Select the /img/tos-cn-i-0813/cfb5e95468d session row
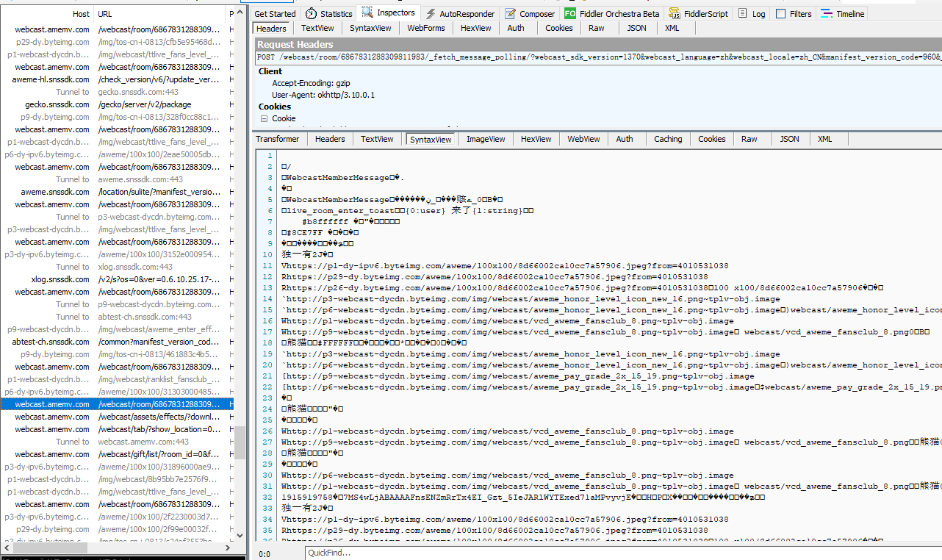The image size is (942, 560). (118, 42)
